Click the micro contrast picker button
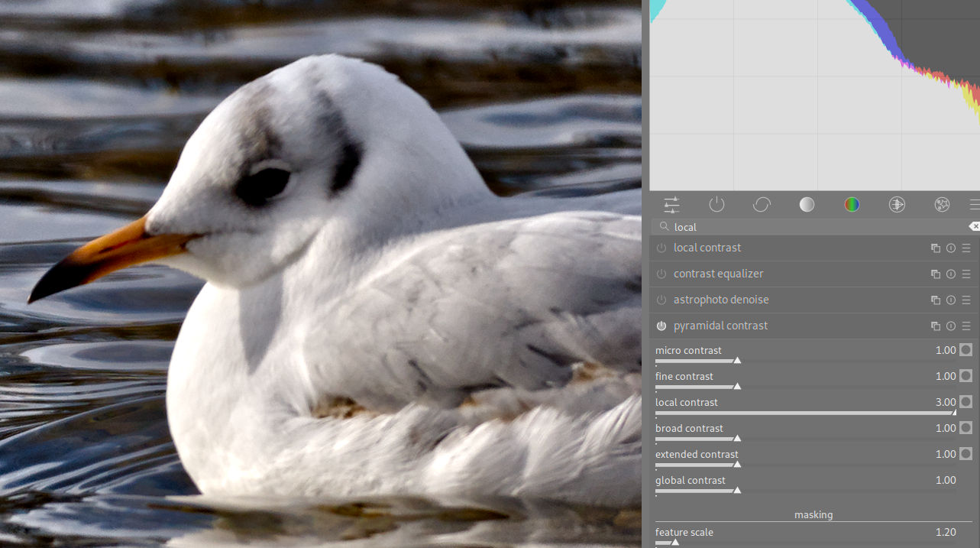This screenshot has width=980, height=548. (x=965, y=350)
